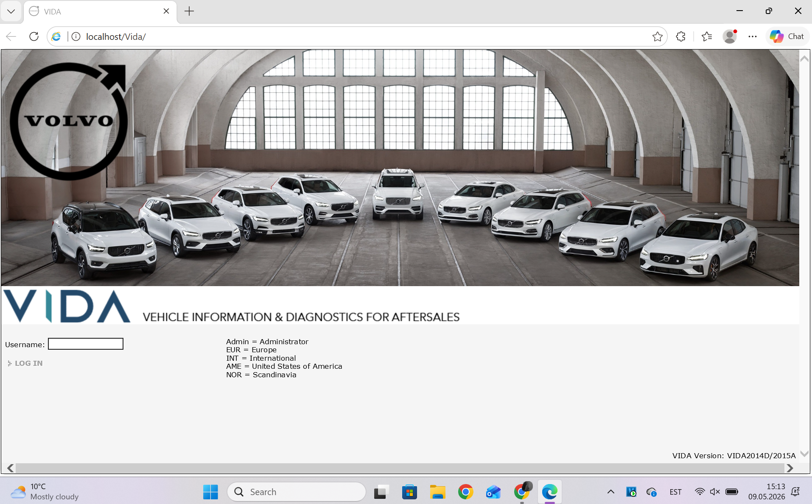Restore down the browser window
812x504 pixels.
(x=769, y=11)
